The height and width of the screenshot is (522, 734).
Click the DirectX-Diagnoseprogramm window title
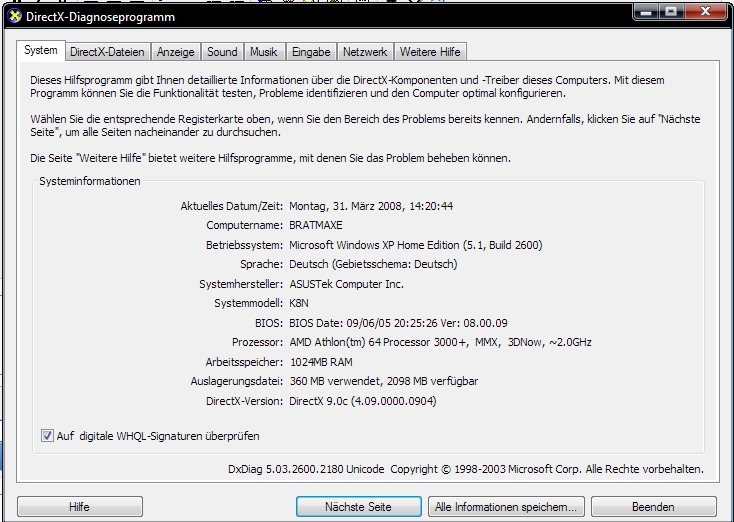point(101,17)
